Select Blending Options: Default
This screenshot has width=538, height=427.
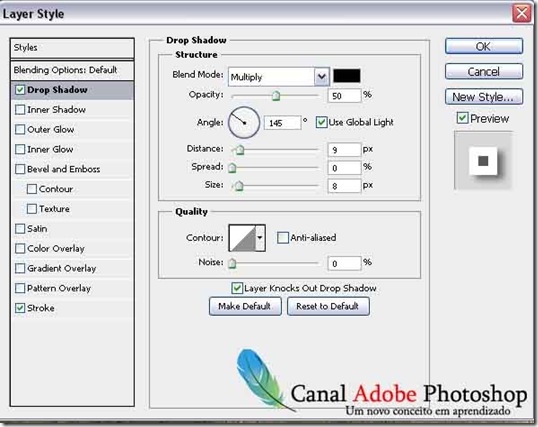72,70
